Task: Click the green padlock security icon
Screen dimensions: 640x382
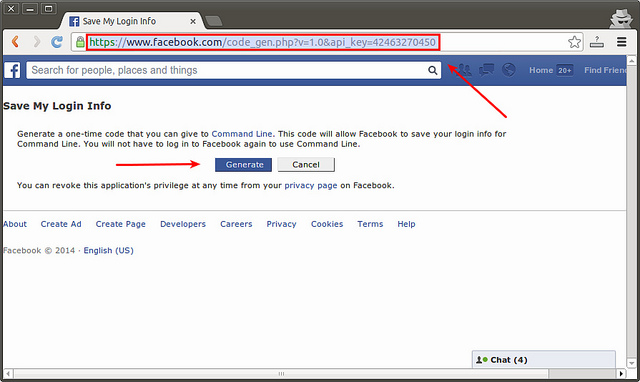Action: 80,42
